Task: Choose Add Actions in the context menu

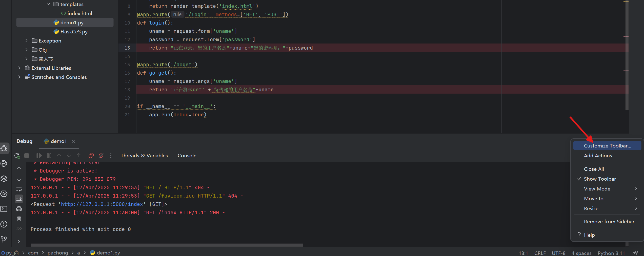Action: click(x=600, y=156)
